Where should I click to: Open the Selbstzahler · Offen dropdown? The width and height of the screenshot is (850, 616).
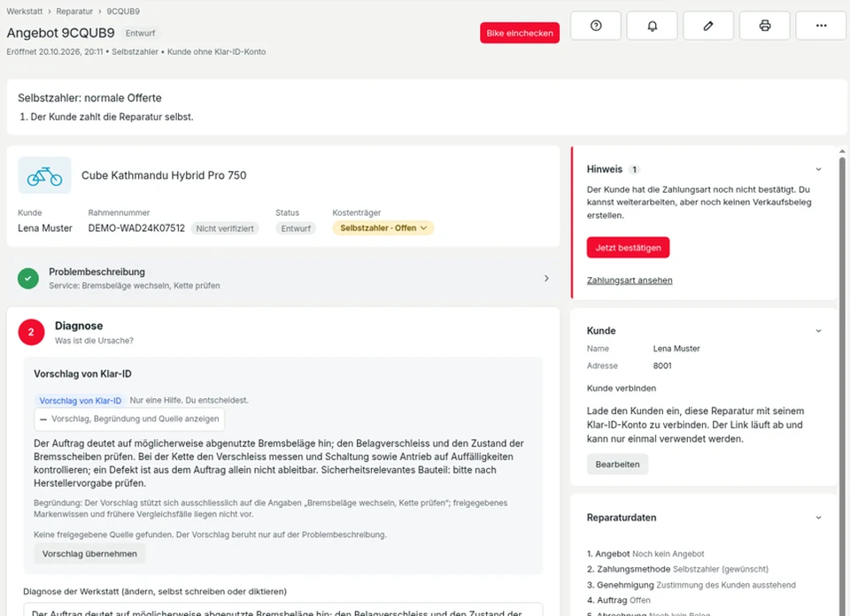click(383, 228)
